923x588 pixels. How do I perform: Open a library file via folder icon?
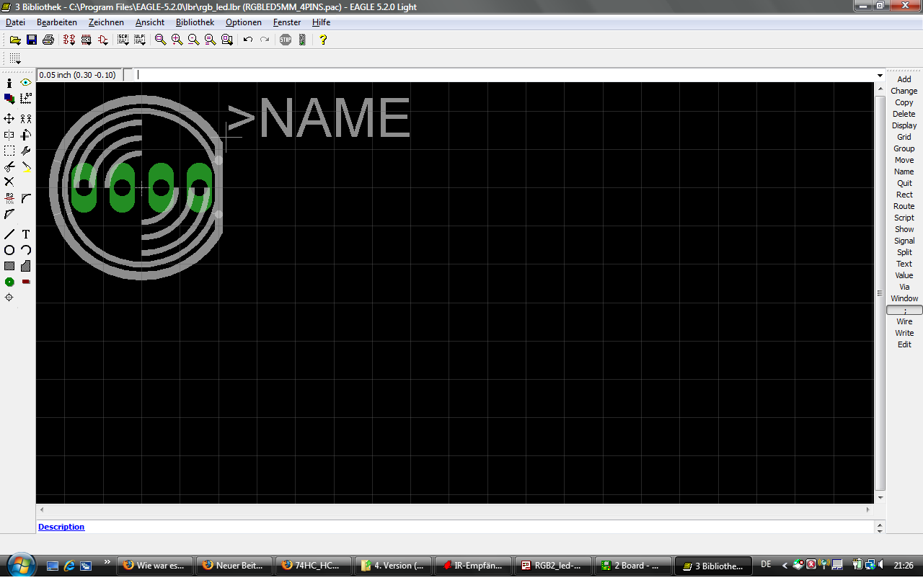point(15,40)
